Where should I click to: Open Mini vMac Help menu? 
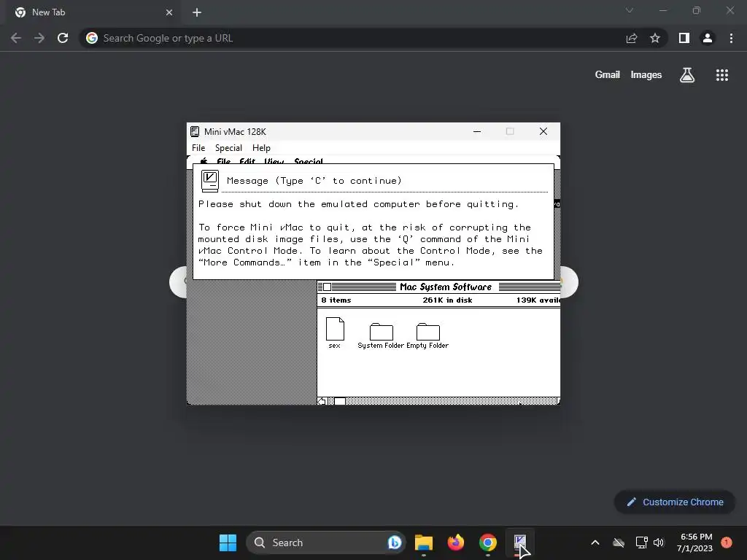261,148
